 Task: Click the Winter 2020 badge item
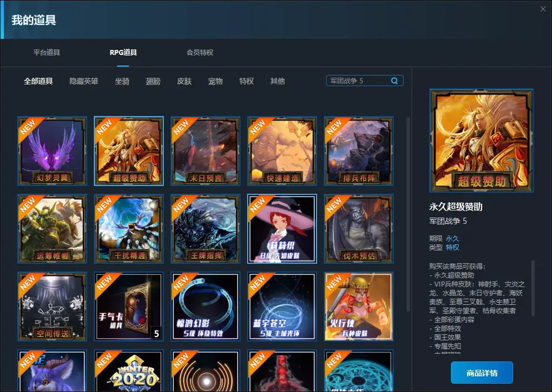pyautogui.click(x=129, y=371)
